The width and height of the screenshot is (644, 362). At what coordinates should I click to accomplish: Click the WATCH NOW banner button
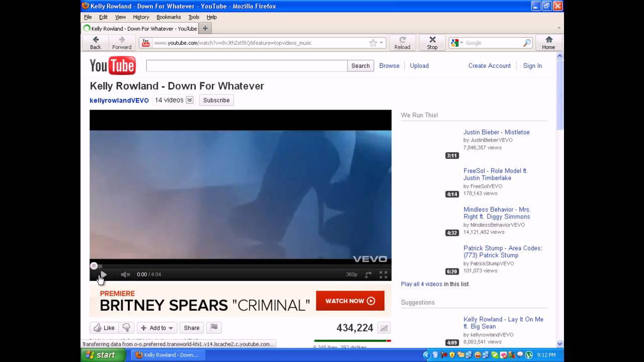[x=350, y=301]
